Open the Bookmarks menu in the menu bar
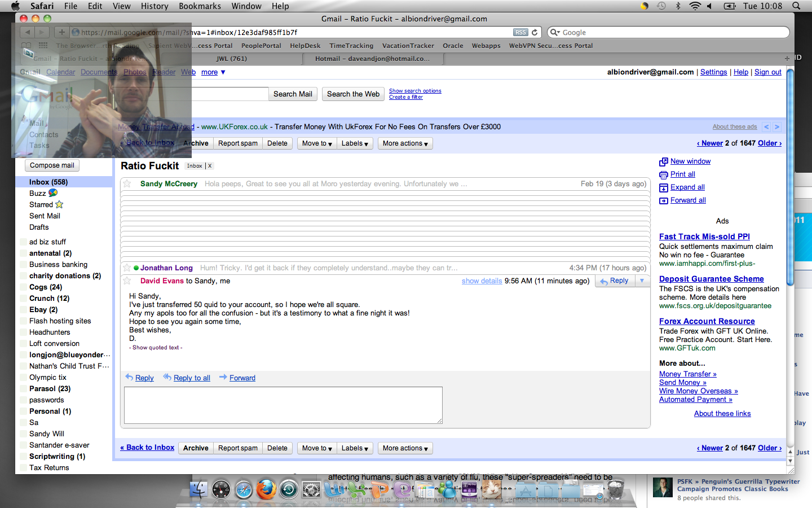 click(x=200, y=6)
